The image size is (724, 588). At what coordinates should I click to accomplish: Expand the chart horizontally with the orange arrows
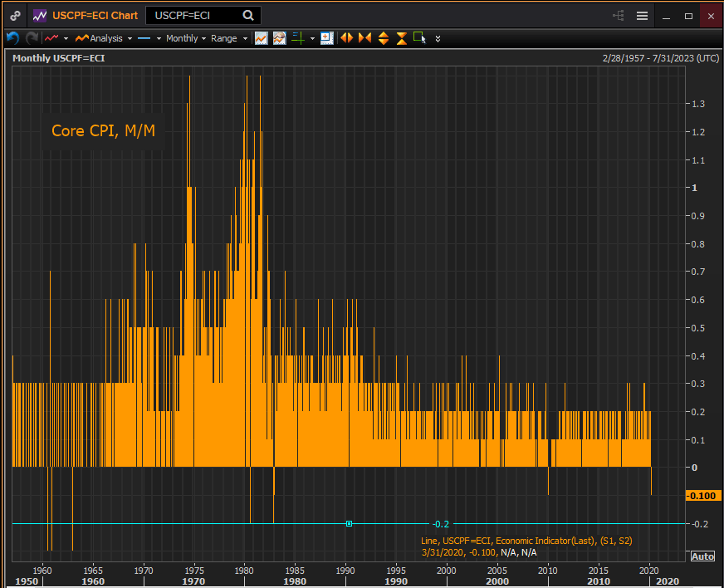[x=347, y=38]
